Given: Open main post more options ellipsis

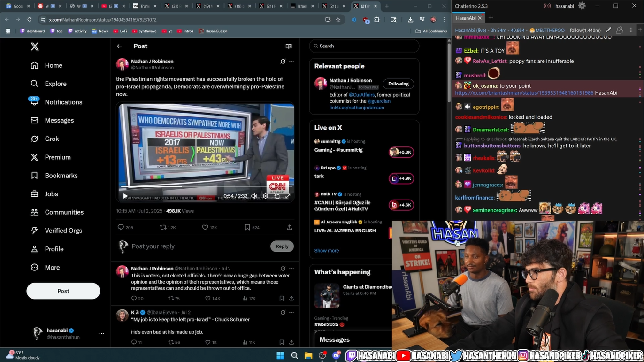Looking at the screenshot, I should pos(291,62).
